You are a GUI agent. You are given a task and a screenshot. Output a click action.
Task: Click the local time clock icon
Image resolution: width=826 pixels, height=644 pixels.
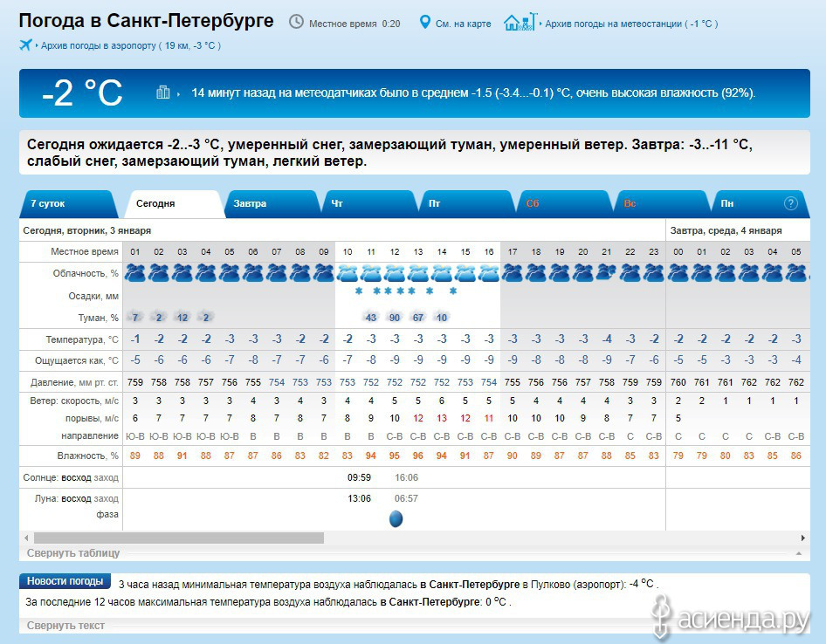coord(297,22)
